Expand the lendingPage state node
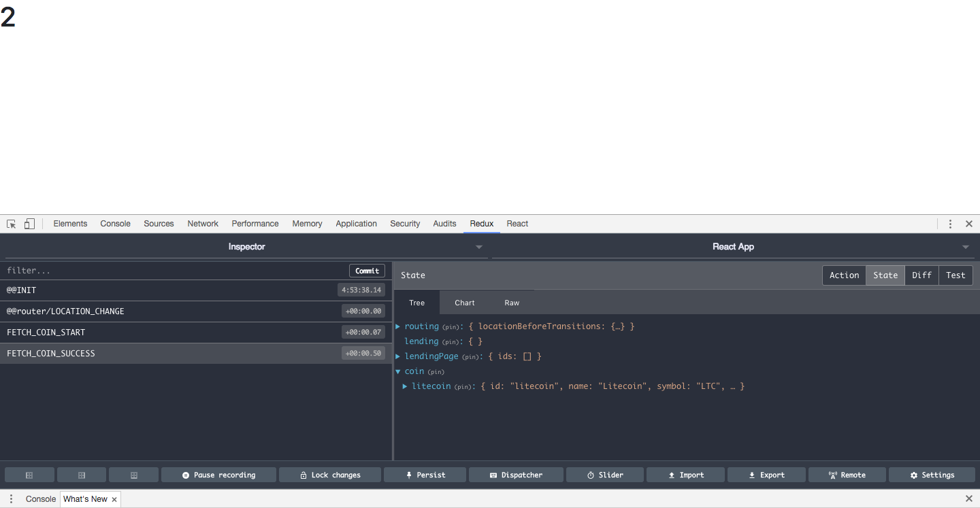 398,356
